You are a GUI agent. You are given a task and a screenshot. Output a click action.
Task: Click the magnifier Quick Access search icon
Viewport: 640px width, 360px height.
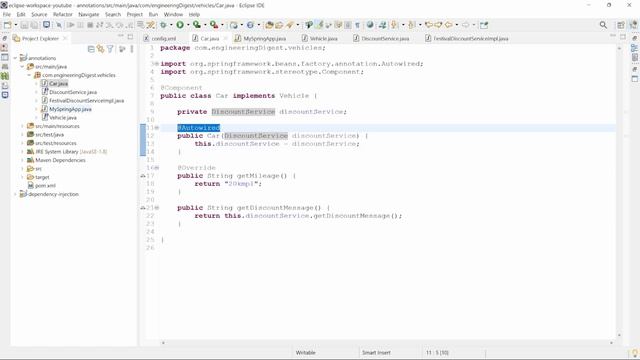pyautogui.click(x=603, y=25)
